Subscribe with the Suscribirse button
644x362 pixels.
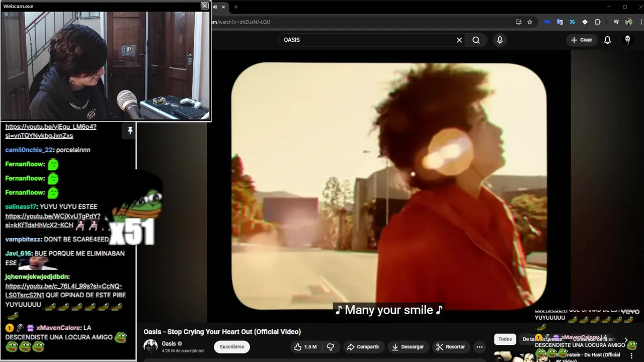[232, 346]
